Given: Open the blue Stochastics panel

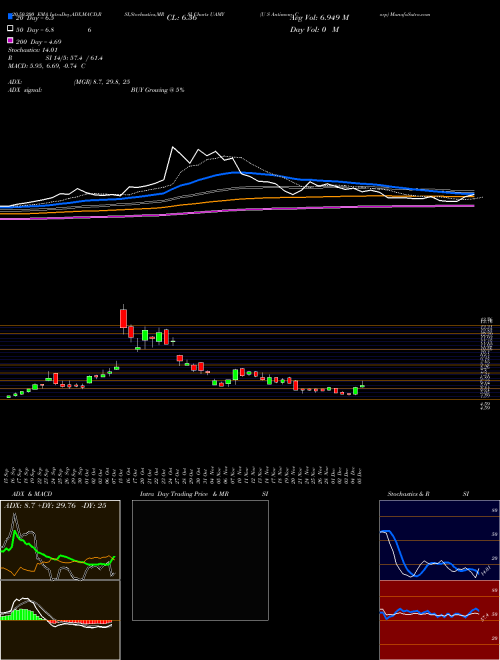Looking at the screenshot, I should pyautogui.click(x=439, y=540).
